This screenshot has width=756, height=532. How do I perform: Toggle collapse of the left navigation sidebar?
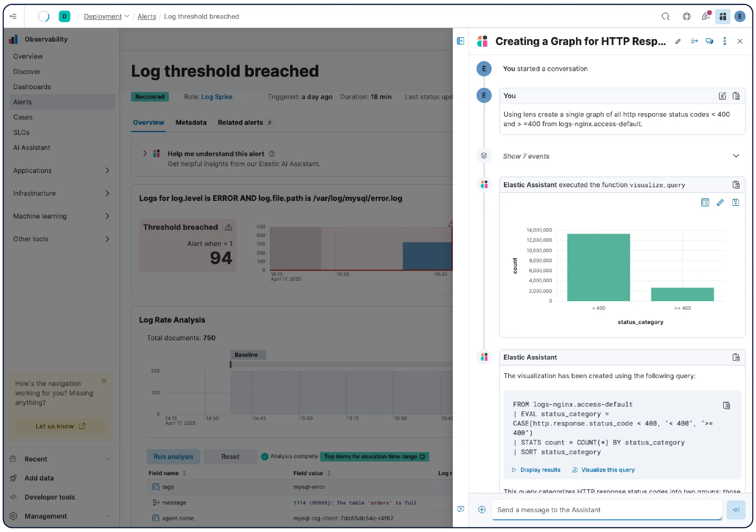[13, 16]
